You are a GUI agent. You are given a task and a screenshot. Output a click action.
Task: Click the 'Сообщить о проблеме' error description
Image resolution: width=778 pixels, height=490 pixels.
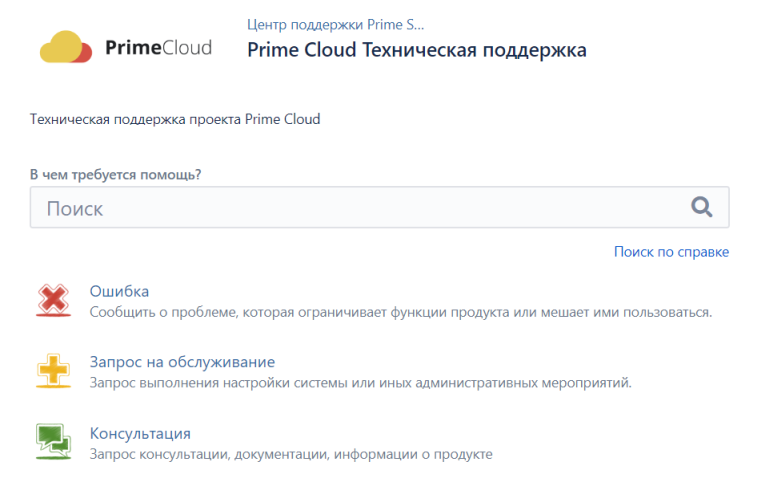point(400,312)
